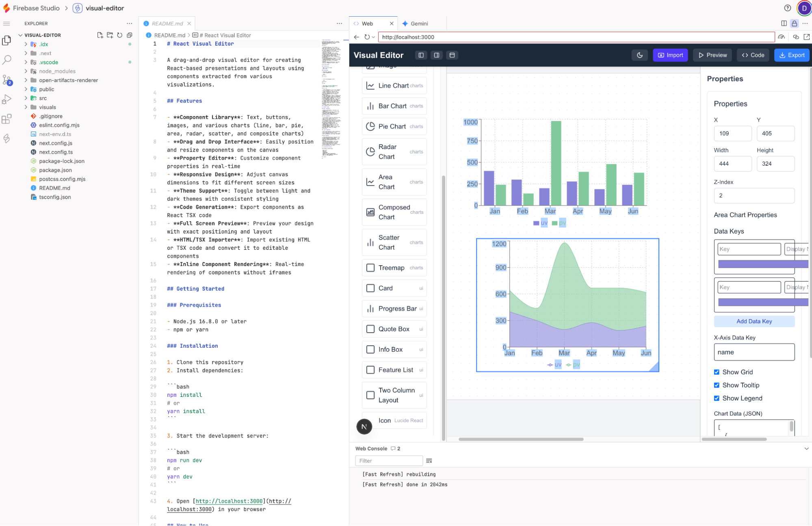Screen dimensions: 812x526
Task: Uncheck Show Tooltip option
Action: pos(717,385)
